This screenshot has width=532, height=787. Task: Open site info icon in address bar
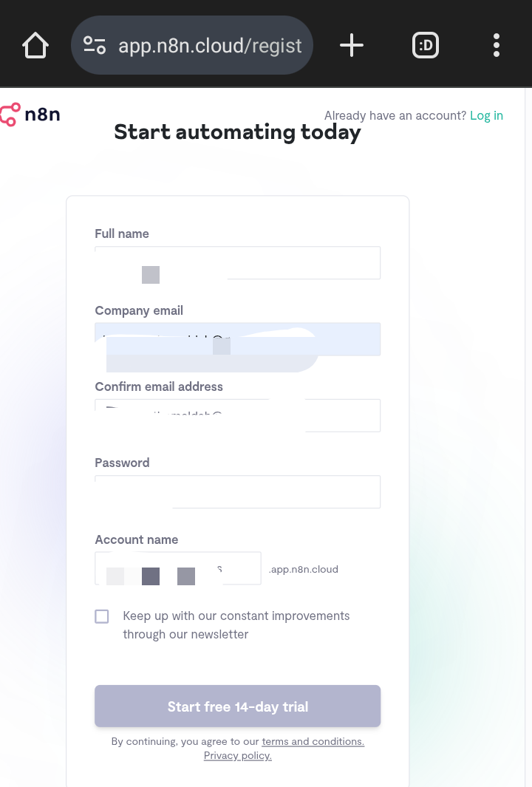95,46
